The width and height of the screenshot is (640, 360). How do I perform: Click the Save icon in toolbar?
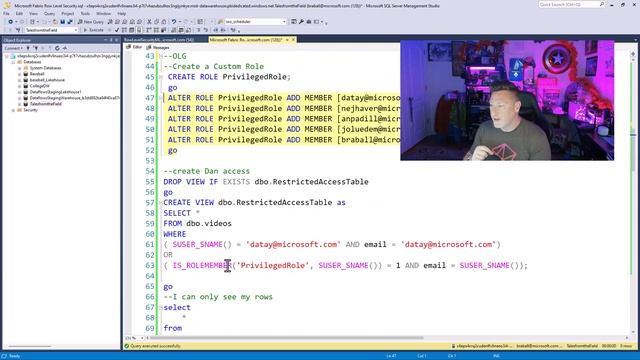point(62,22)
